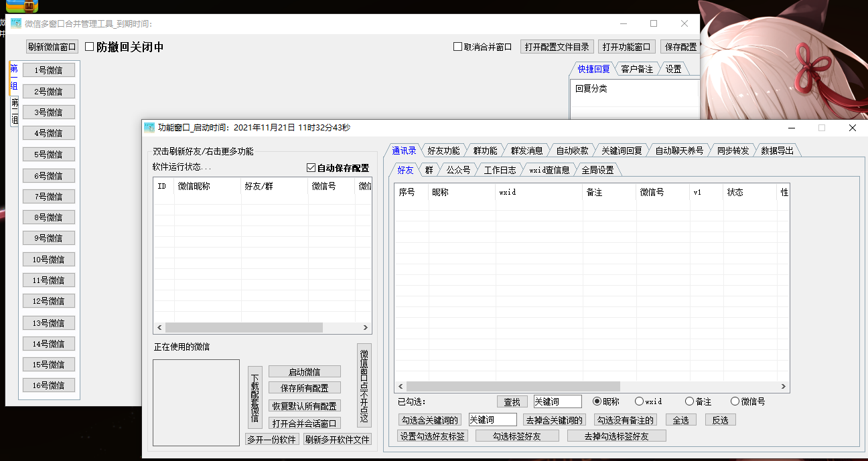
Task: Click the 设置勾选好友标签 button
Action: point(433,436)
